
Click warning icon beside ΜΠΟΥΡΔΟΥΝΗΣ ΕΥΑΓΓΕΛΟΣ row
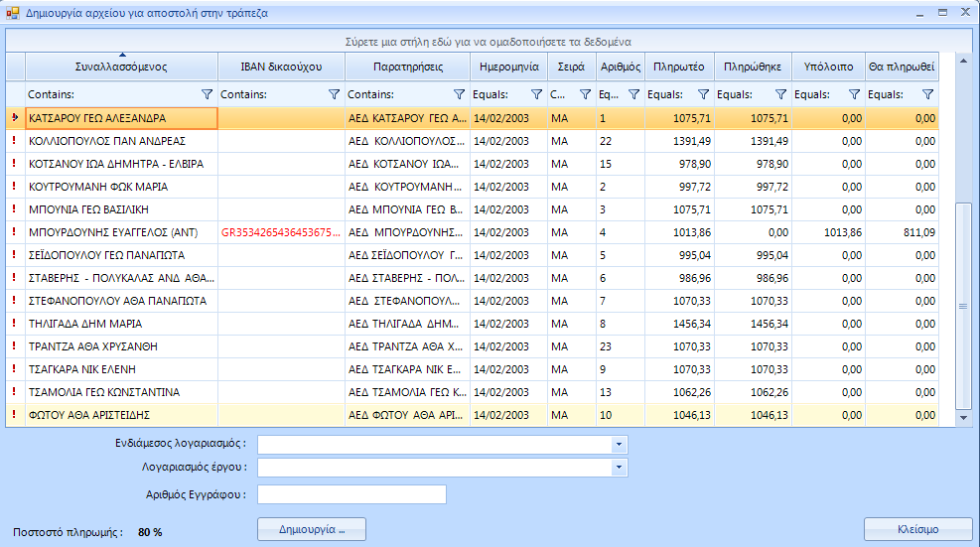14,232
